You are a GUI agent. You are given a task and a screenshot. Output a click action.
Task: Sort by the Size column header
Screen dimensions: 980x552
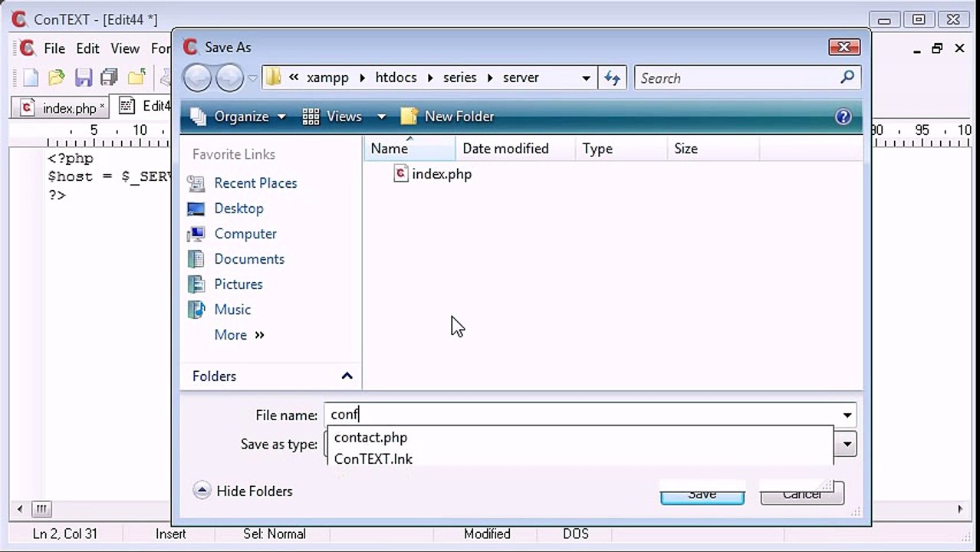click(x=712, y=149)
